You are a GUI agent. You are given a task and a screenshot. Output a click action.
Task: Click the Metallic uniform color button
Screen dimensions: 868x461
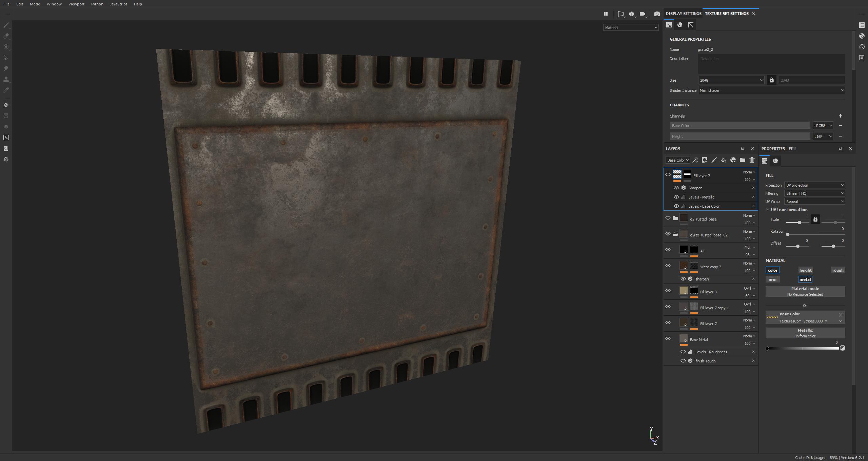pyautogui.click(x=805, y=333)
